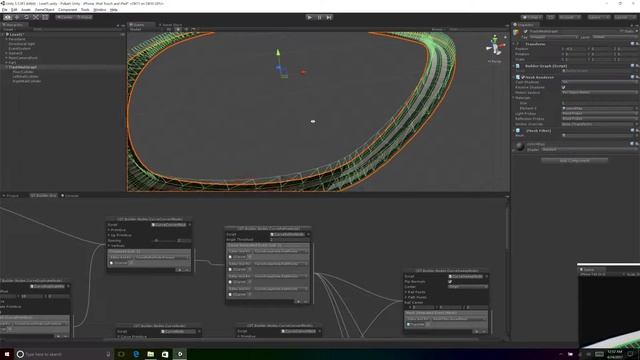The image size is (640, 360).
Task: Open the Reflection Probes dropdown
Action: (x=599, y=119)
